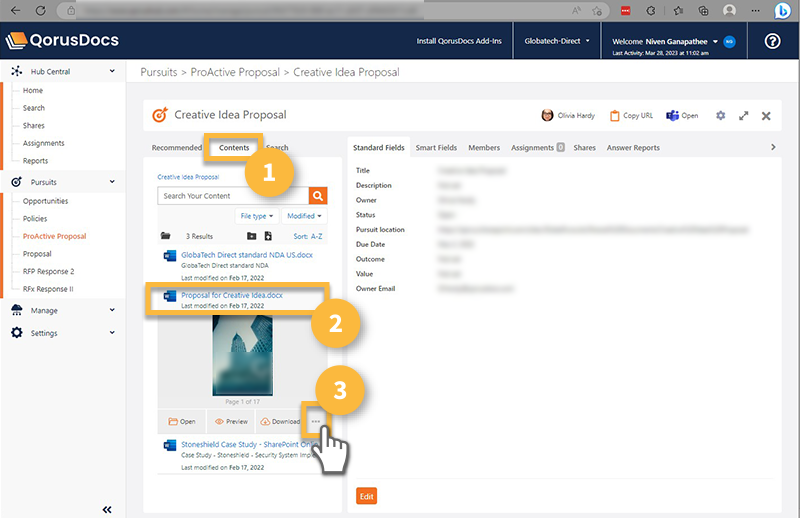Open browser profile avatar
This screenshot has width=800, height=518.
[730, 10]
